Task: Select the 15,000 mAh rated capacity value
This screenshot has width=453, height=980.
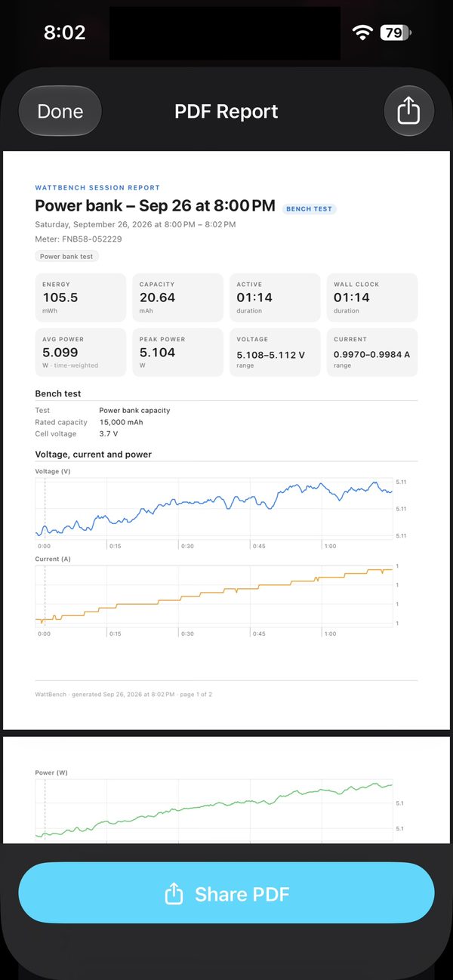Action: [x=121, y=422]
